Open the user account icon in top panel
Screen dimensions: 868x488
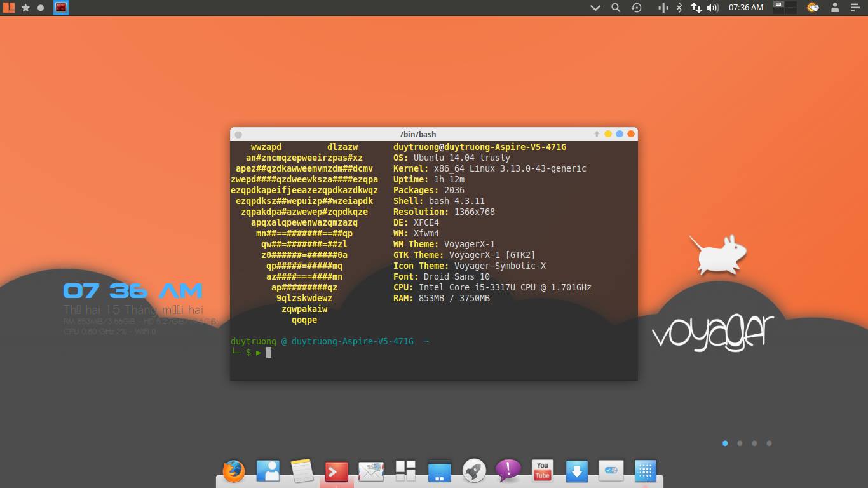point(835,8)
